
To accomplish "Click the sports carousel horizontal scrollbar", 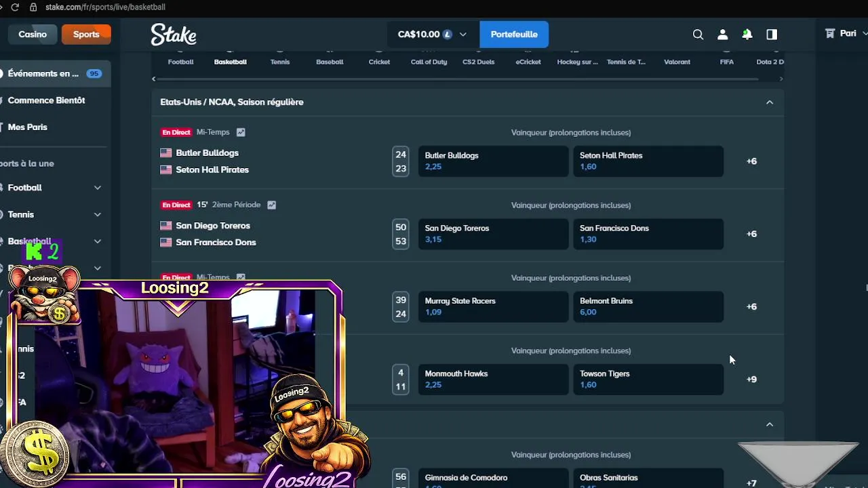I will click(x=458, y=79).
